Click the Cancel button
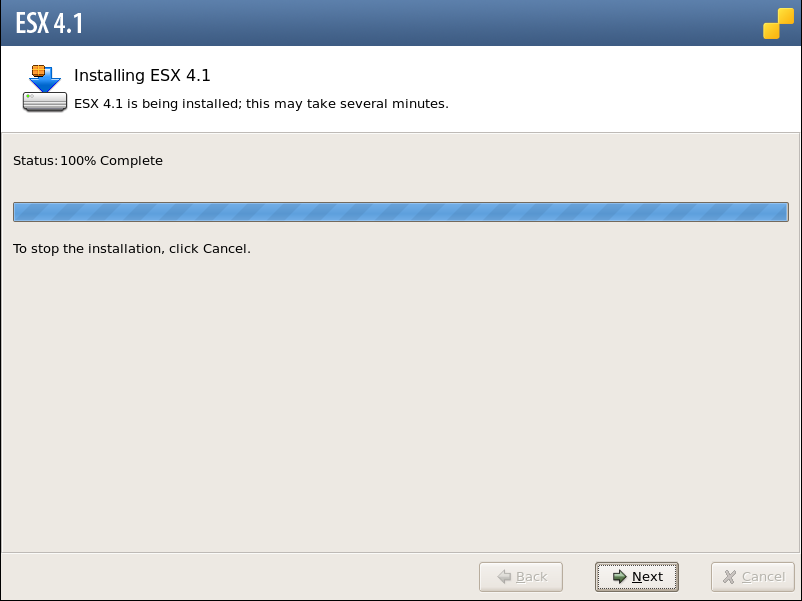Screen dimensions: 802x601 pyautogui.click(x=753, y=576)
